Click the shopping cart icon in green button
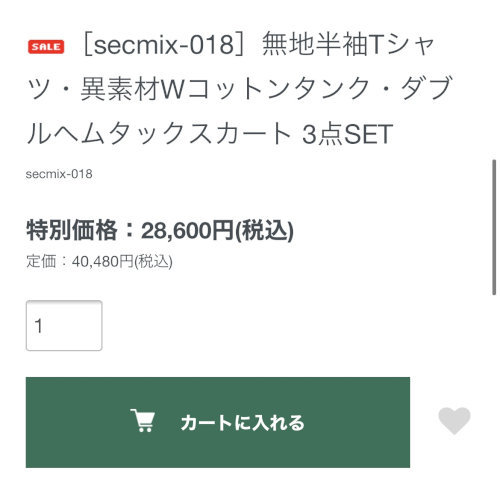 (143, 421)
